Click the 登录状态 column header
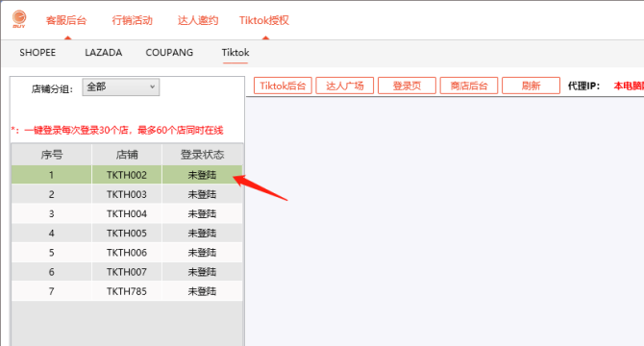The height and width of the screenshot is (346, 644). pyautogui.click(x=202, y=155)
